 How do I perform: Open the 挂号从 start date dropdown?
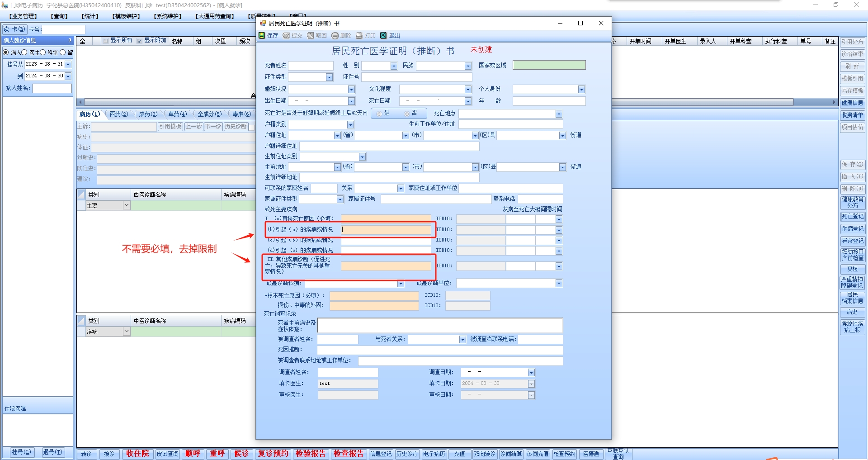(68, 65)
